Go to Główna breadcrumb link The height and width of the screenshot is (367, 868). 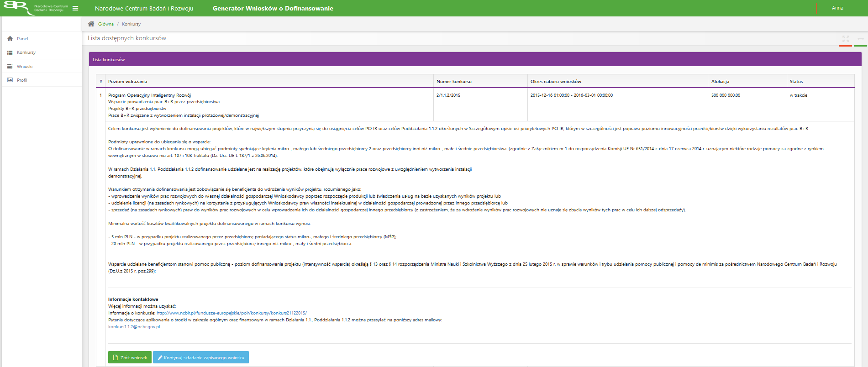coord(105,24)
